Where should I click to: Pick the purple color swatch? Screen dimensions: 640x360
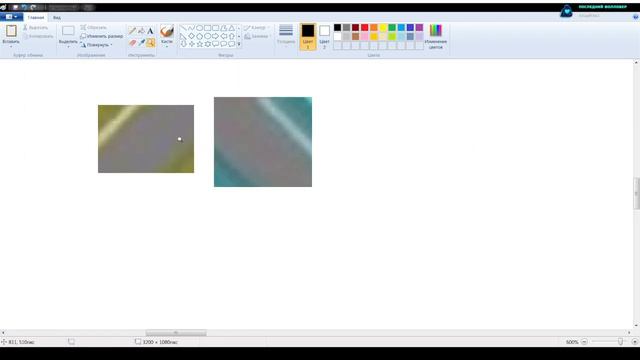[x=419, y=27]
